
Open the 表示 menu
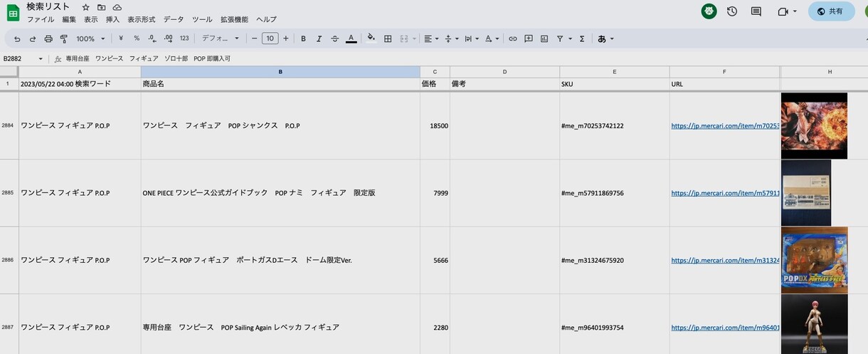coord(91,19)
